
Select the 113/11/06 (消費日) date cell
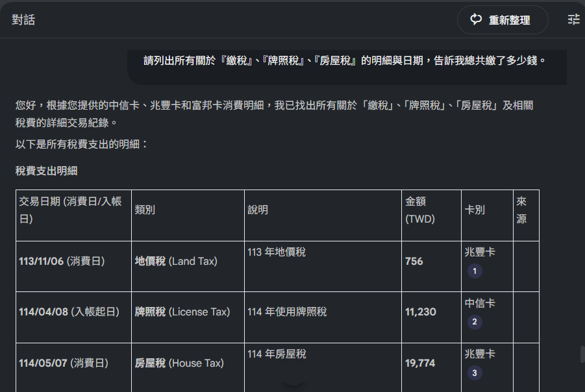coord(73,266)
